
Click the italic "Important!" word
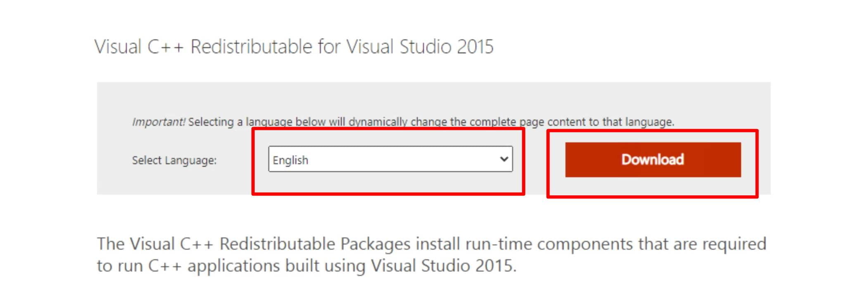point(159,122)
